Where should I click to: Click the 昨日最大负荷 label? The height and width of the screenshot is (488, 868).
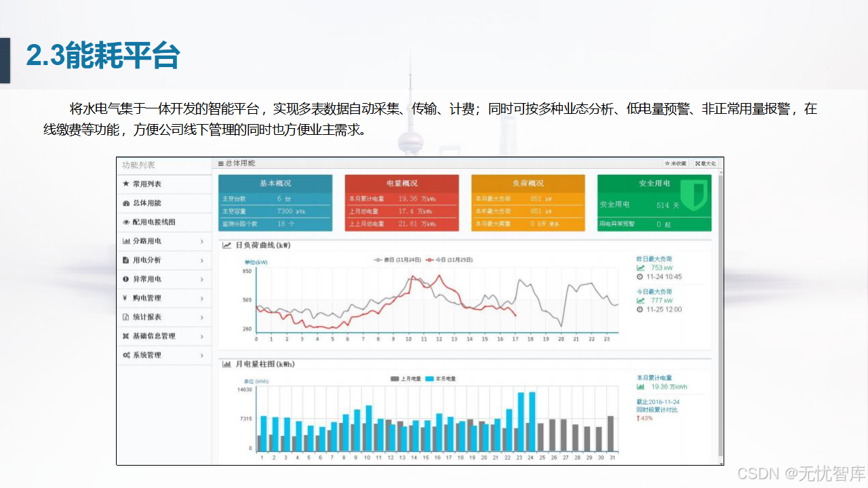pos(654,259)
